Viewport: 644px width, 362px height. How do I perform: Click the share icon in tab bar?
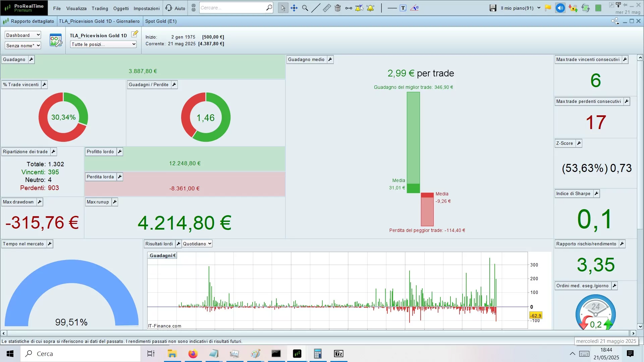(x=615, y=21)
